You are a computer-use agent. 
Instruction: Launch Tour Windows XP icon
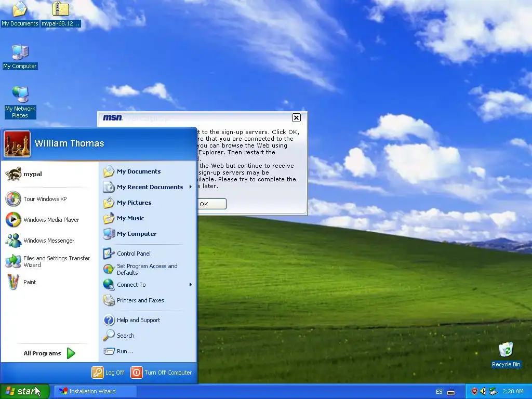point(13,199)
